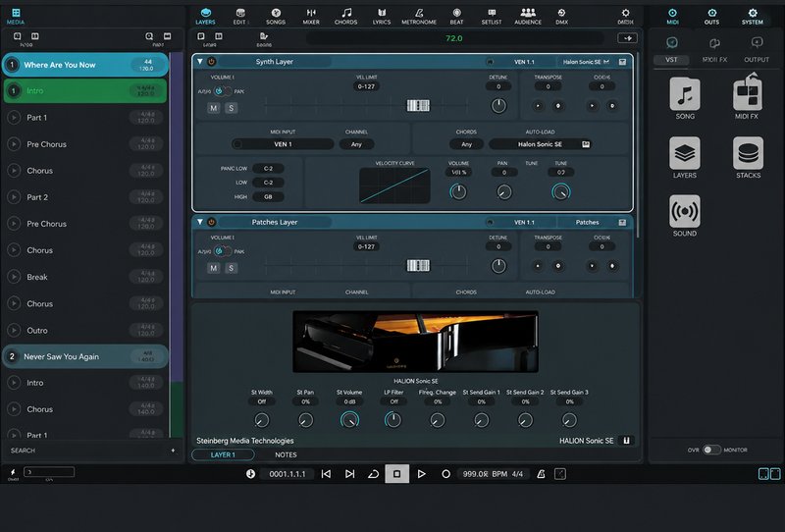Select the Layers icon in right panel

pos(685,153)
